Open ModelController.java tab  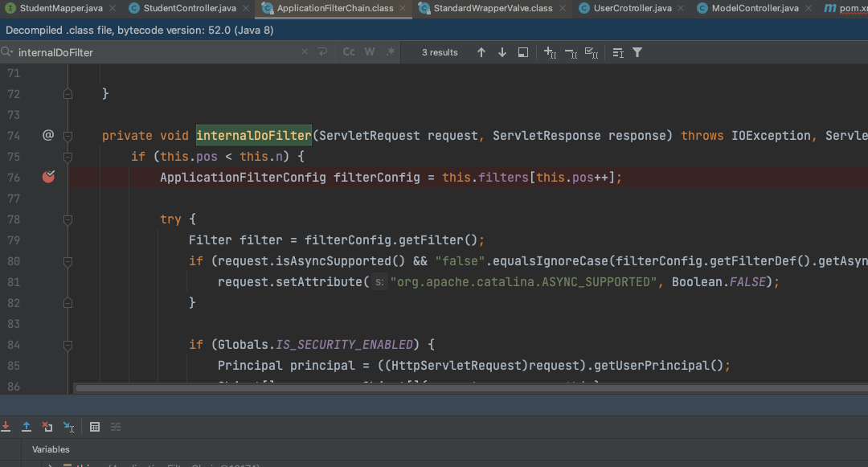point(755,8)
